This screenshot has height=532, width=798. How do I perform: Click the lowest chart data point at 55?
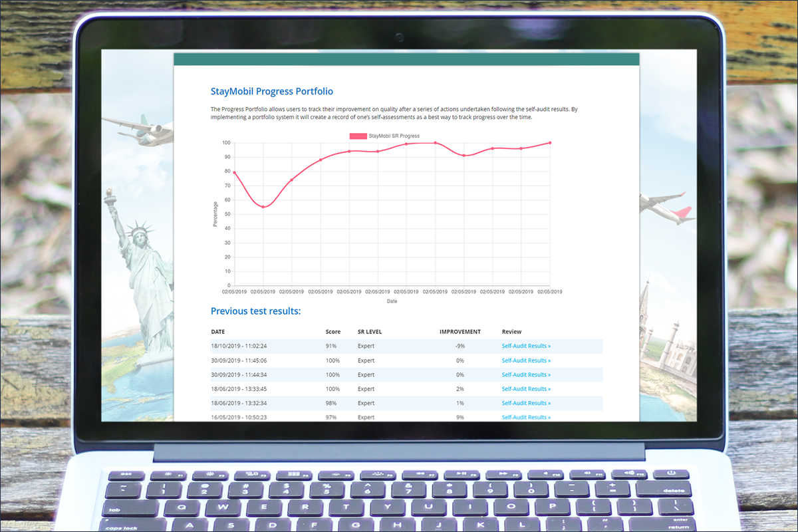coord(263,207)
